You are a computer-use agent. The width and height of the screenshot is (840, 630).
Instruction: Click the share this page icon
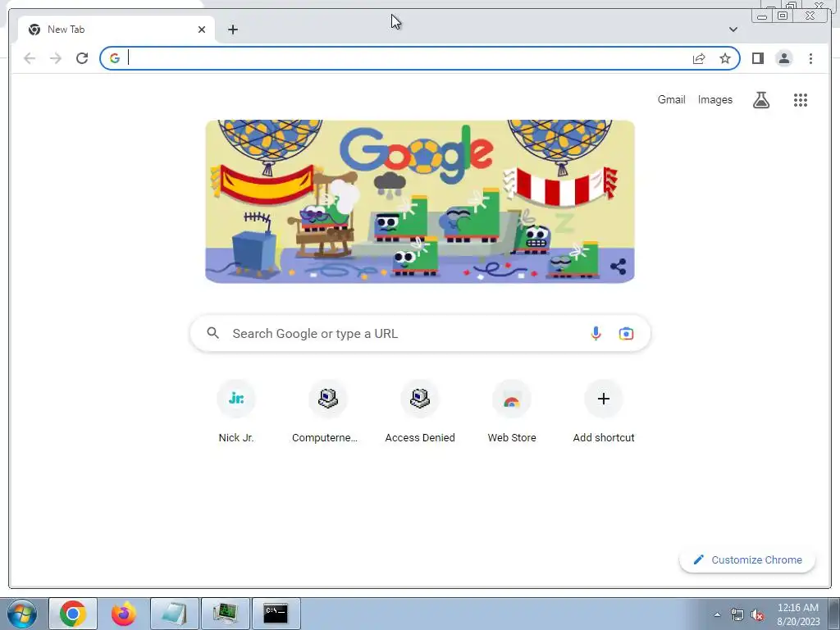699,58
